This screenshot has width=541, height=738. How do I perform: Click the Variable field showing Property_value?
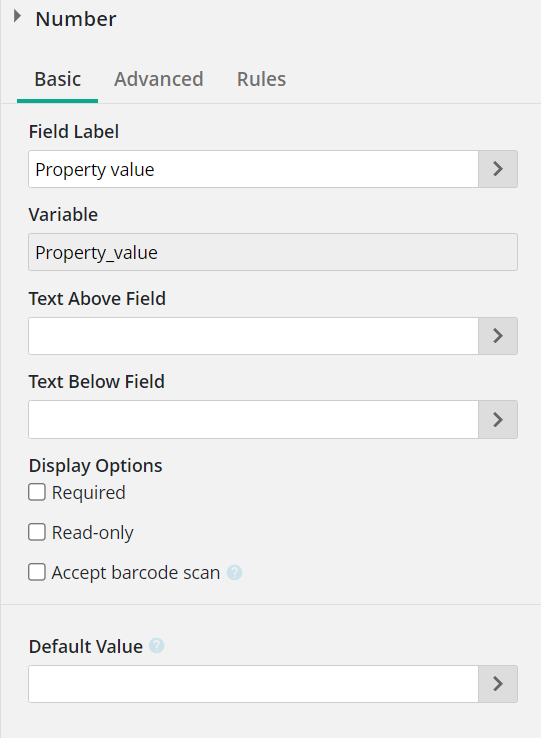[273, 252]
